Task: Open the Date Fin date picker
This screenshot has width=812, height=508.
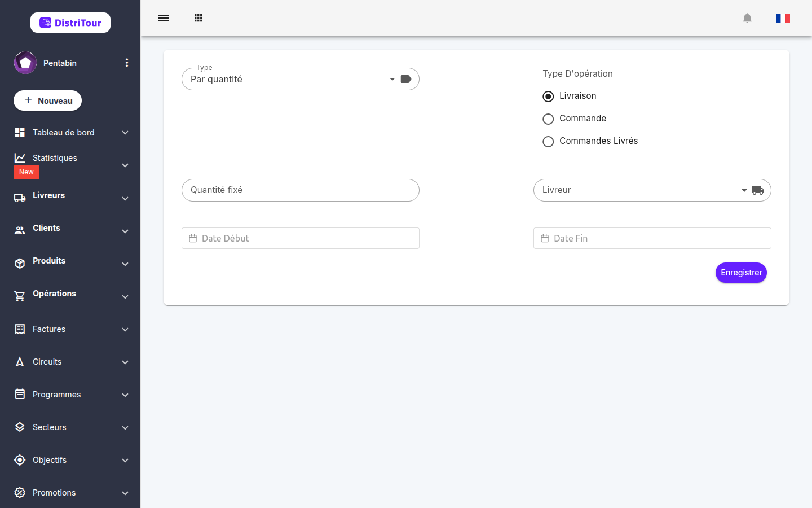Action: click(652, 238)
